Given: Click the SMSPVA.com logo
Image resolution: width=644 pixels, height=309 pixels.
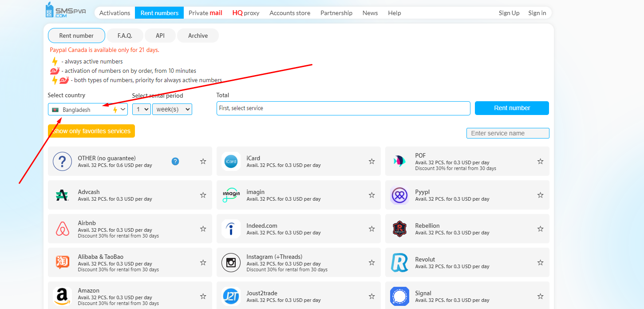Looking at the screenshot, I should click(x=65, y=10).
